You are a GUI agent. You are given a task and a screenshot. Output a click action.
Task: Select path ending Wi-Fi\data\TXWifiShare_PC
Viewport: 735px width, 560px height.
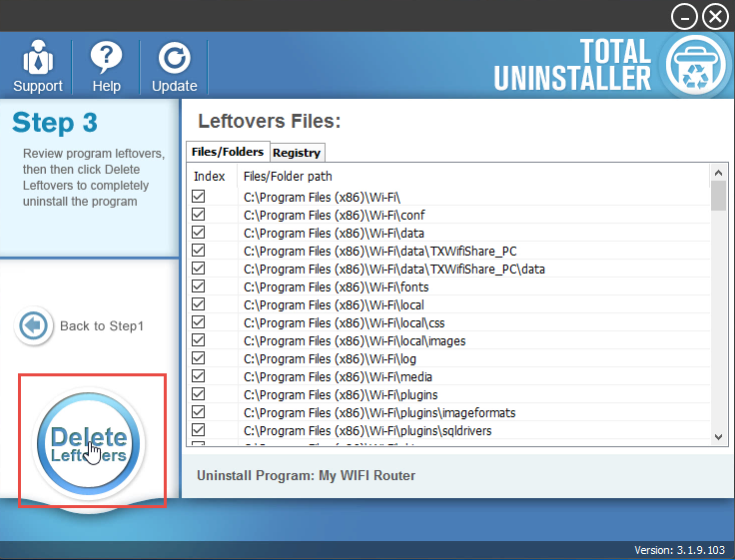[380, 252]
